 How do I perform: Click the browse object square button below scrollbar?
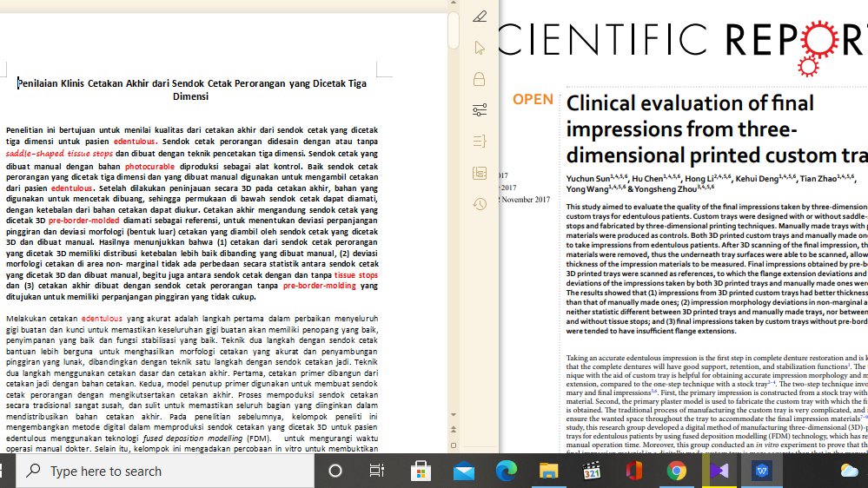(454, 445)
